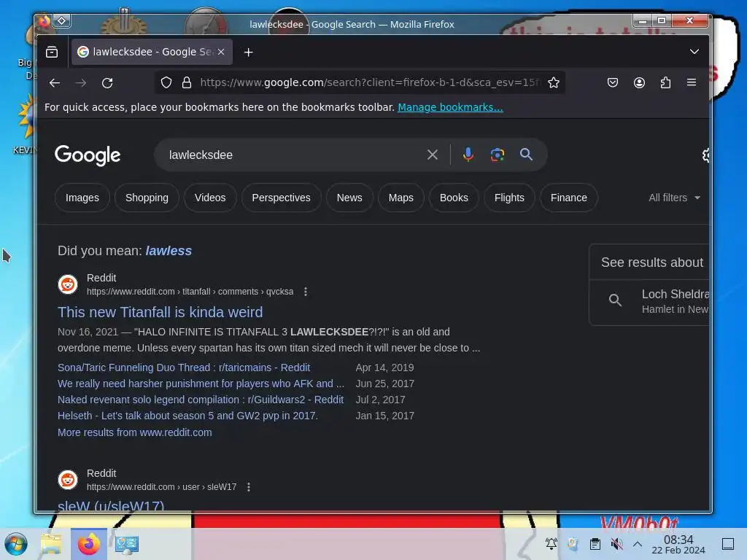Bookmark this page with the star icon
This screenshot has width=747, height=560.
(553, 83)
